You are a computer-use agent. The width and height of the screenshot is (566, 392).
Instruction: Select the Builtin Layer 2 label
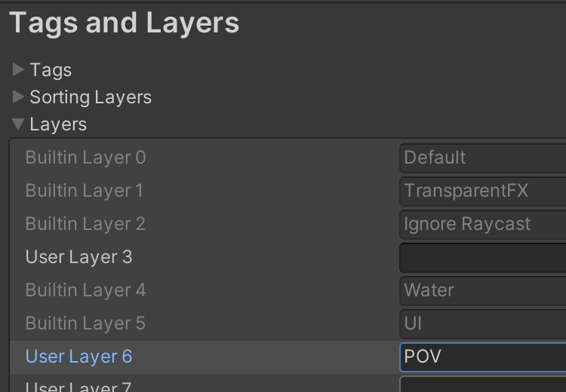tap(85, 224)
